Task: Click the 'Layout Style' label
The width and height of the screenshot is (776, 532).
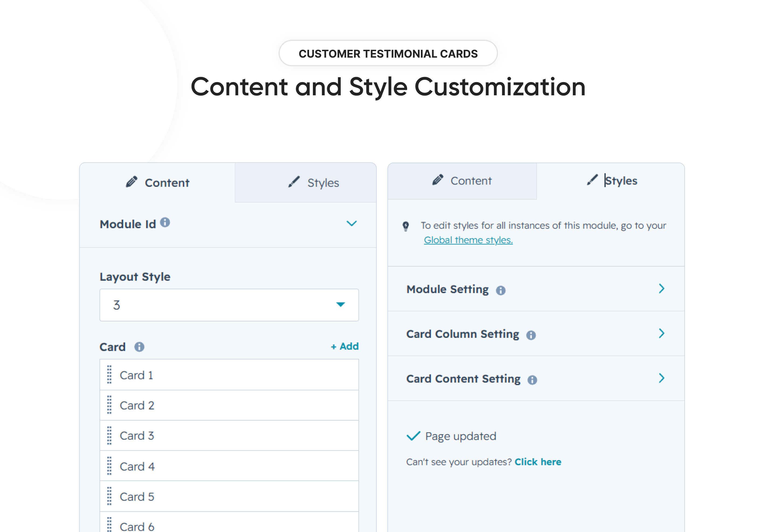Action: pyautogui.click(x=135, y=277)
